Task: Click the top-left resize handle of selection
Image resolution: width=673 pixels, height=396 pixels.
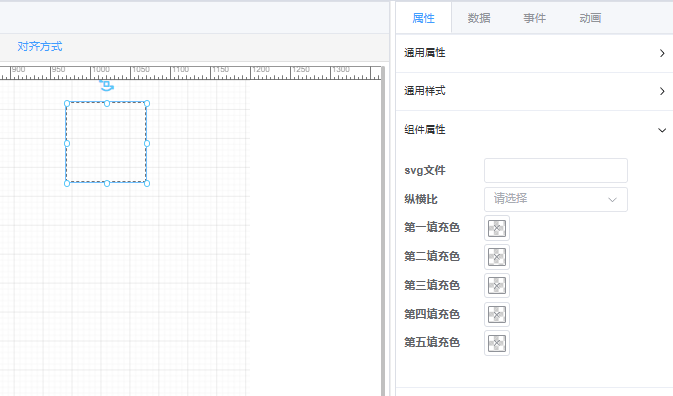Action: (67, 103)
